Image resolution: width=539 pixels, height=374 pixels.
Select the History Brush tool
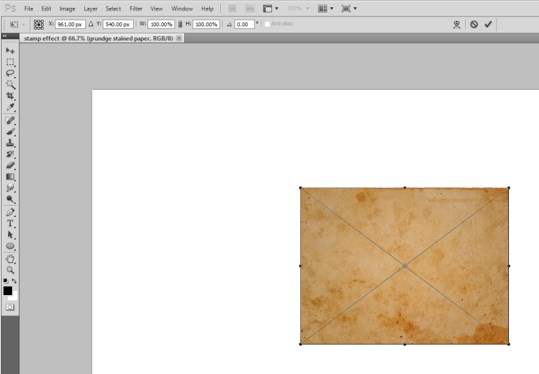[10, 154]
